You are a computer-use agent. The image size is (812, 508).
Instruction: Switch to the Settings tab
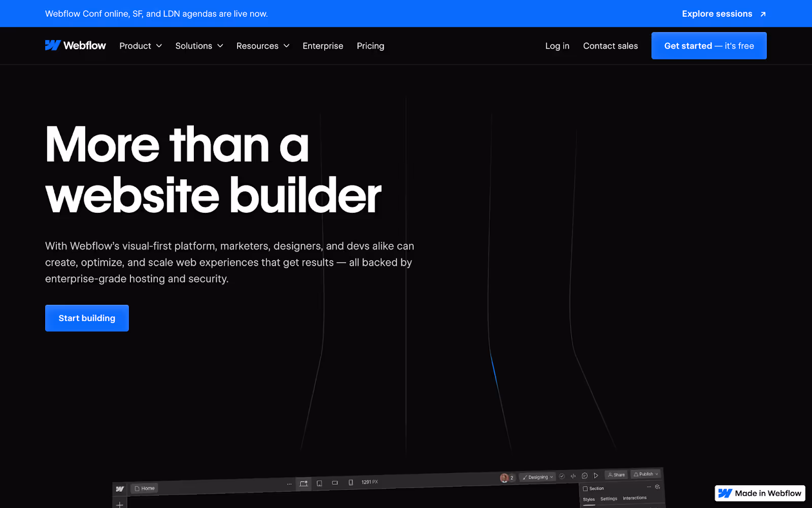point(608,499)
